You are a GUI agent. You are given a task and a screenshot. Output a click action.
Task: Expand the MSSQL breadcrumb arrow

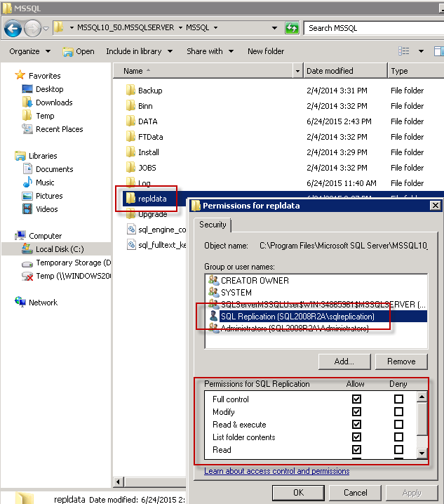point(215,28)
